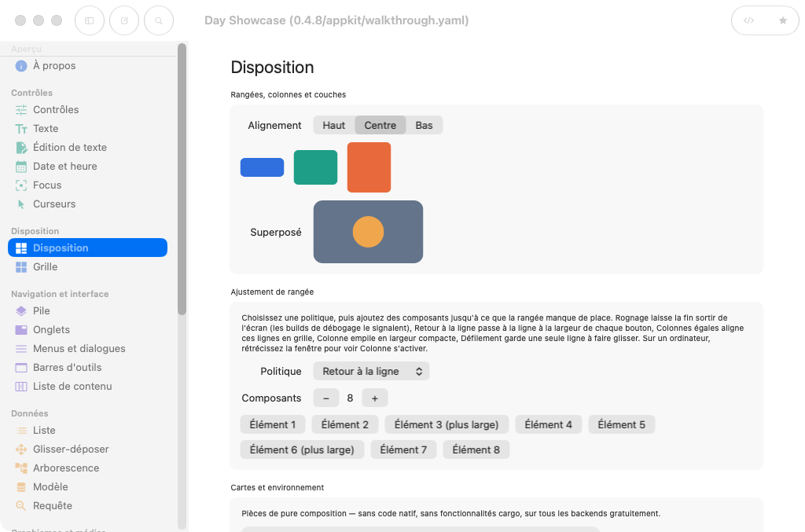Toggle the sidebar with the toolbar button
The width and height of the screenshot is (805, 532).
tap(90, 20)
